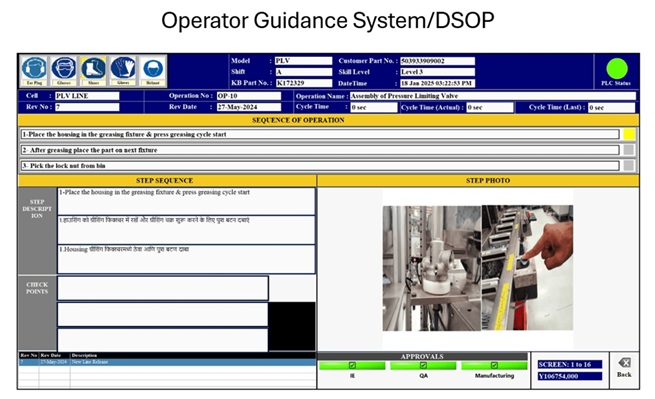Click the housing on fixture step photo
Viewport: 655px width, 399px height.
tap(432, 268)
